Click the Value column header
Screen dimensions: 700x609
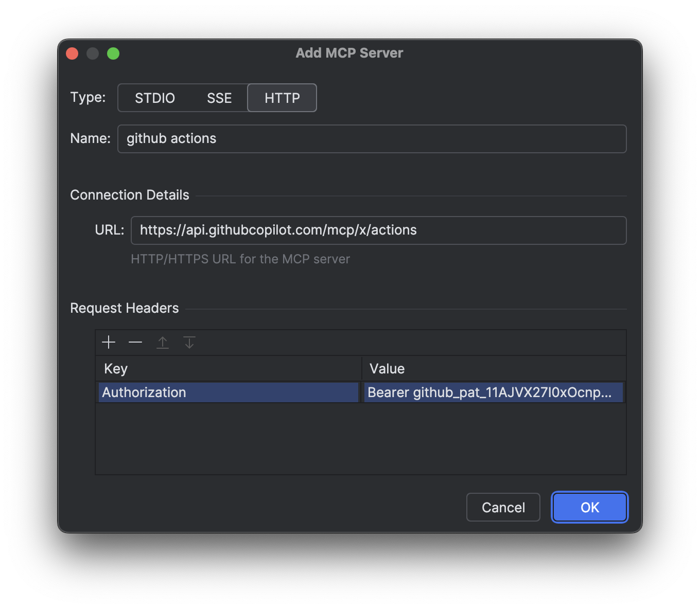coord(493,369)
